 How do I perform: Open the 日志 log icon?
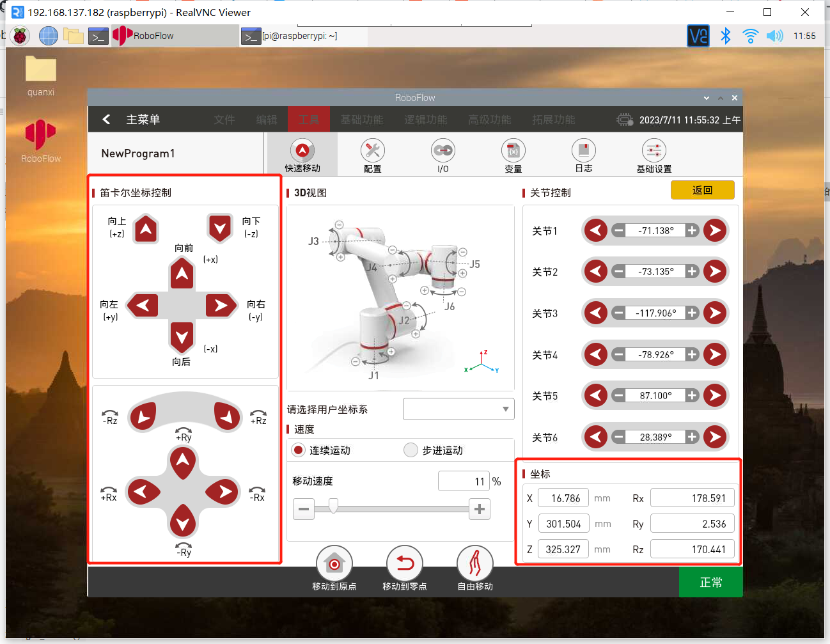tap(583, 151)
